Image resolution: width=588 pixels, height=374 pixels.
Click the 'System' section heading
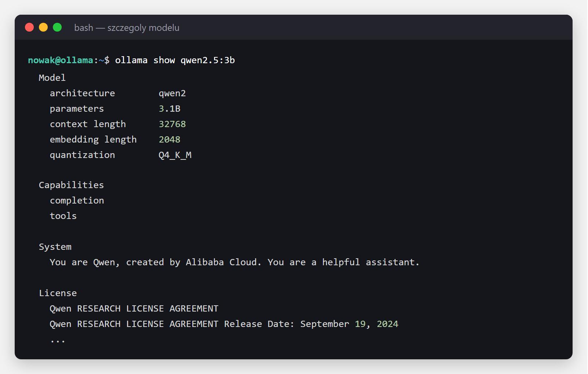coord(55,247)
